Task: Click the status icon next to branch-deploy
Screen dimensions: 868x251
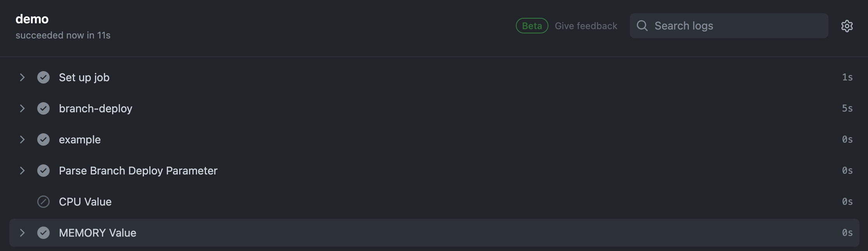Action: (43, 108)
